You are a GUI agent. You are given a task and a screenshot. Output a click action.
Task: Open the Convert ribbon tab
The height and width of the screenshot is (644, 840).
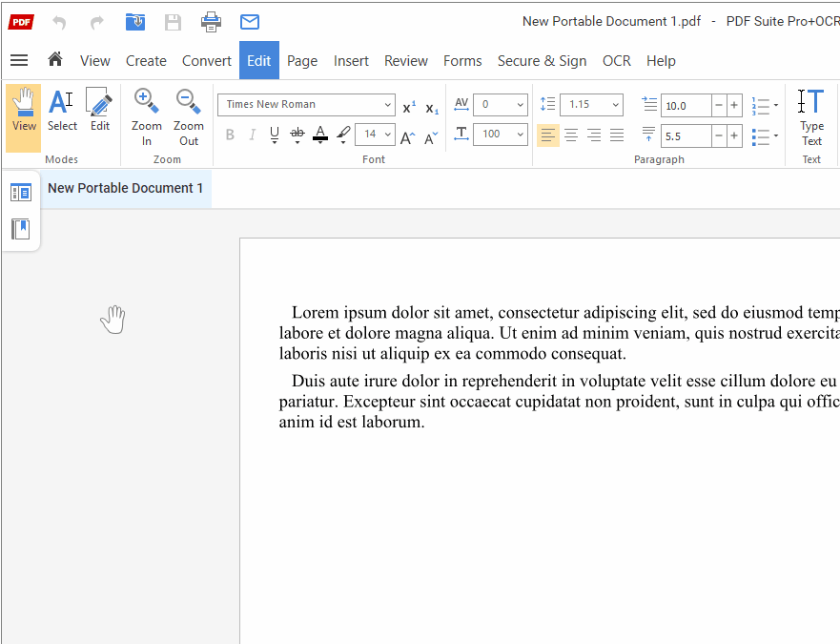206,61
